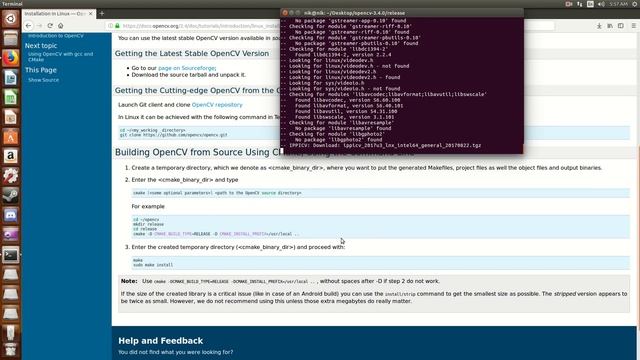Open the 'Introduction to OpenCV' sidebar link
The width and height of the screenshot is (640, 360).
pos(56,36)
